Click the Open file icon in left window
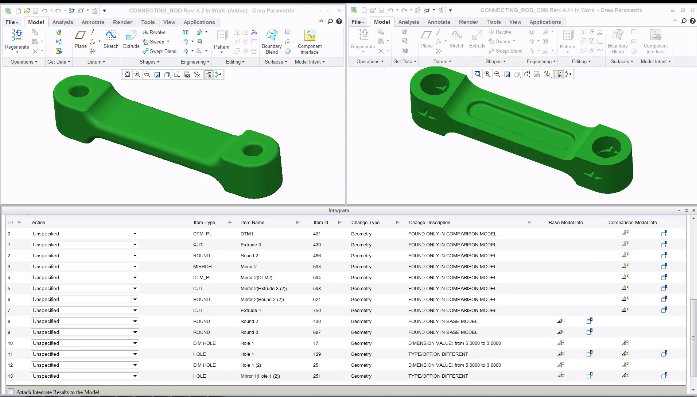This screenshot has width=697, height=397. pyautogui.click(x=27, y=10)
